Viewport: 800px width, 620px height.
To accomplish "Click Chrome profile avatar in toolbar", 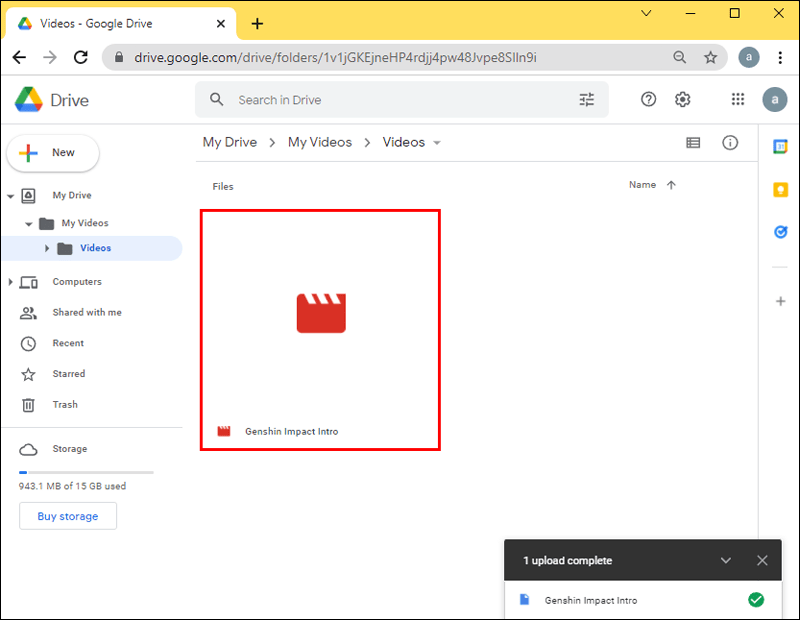I will pyautogui.click(x=748, y=57).
